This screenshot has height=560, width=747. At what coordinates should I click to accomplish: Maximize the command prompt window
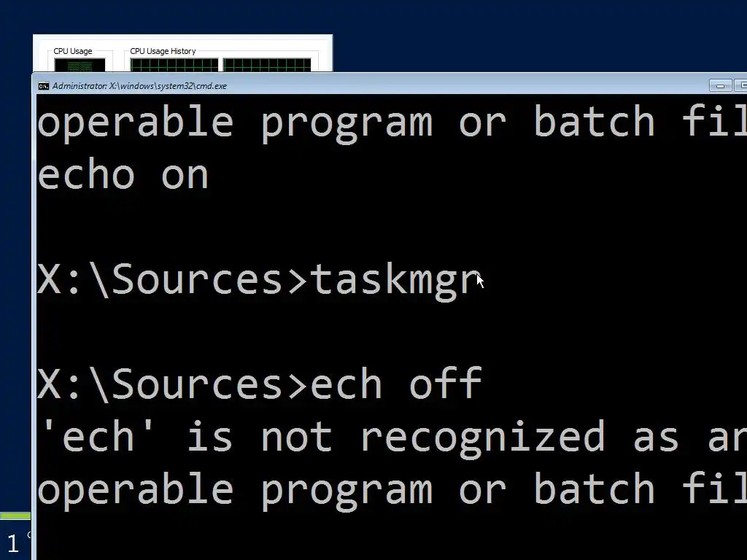click(740, 86)
